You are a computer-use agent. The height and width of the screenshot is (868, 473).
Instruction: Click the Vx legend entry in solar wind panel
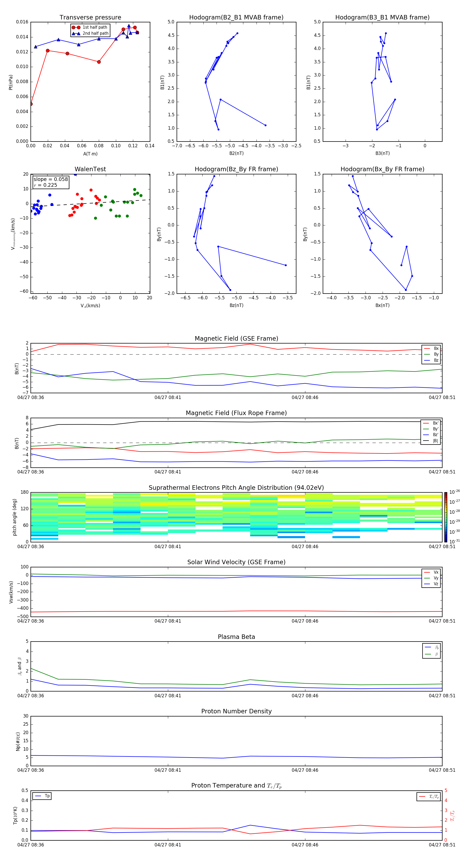[431, 572]
